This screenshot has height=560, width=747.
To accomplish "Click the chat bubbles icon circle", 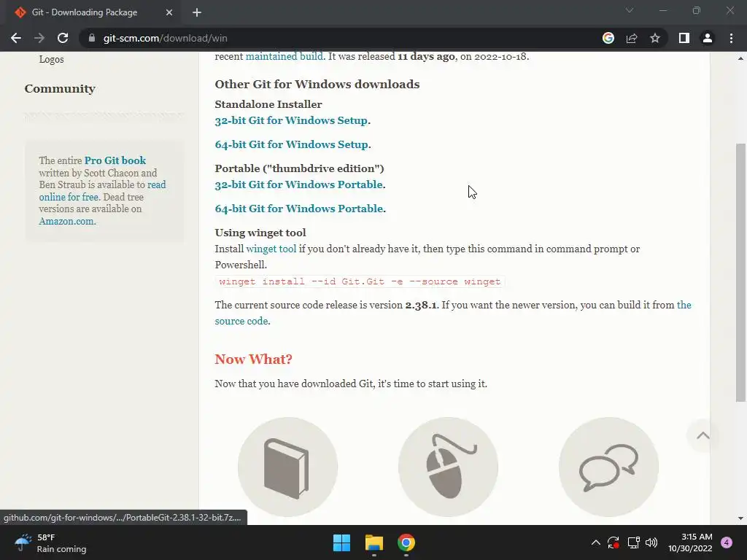I will click(x=609, y=467).
